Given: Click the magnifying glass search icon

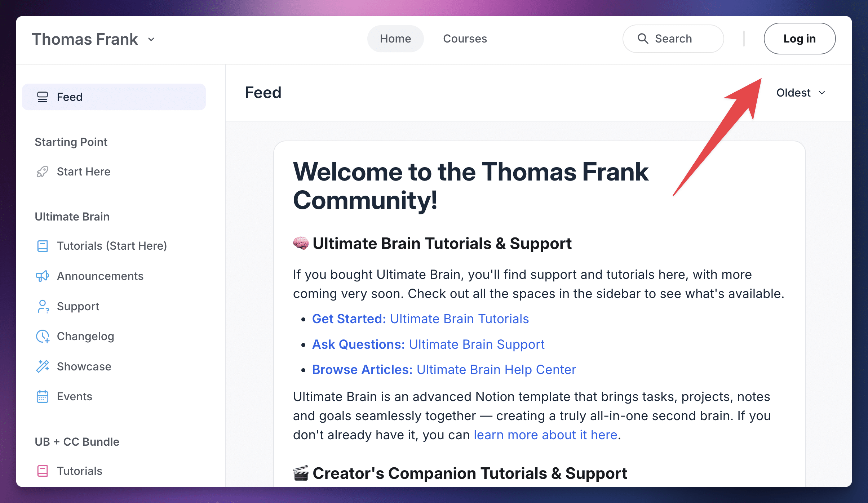Looking at the screenshot, I should pos(643,39).
